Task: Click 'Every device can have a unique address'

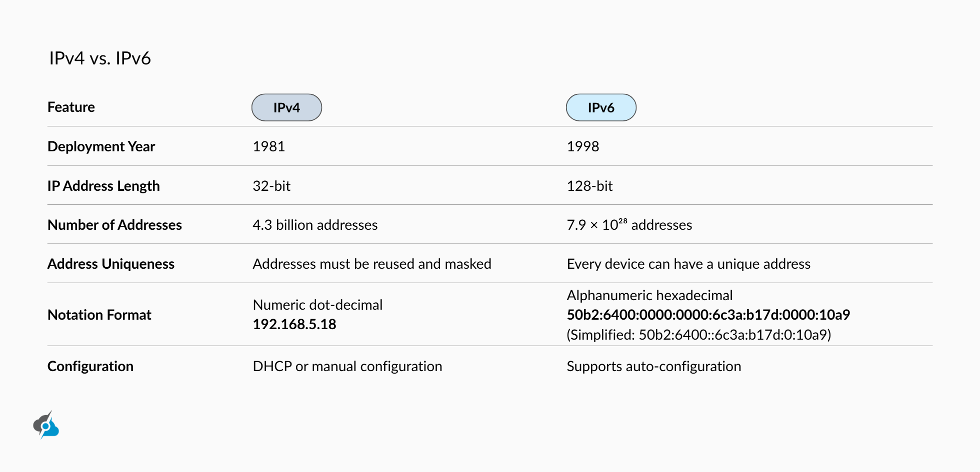Action: tap(688, 264)
